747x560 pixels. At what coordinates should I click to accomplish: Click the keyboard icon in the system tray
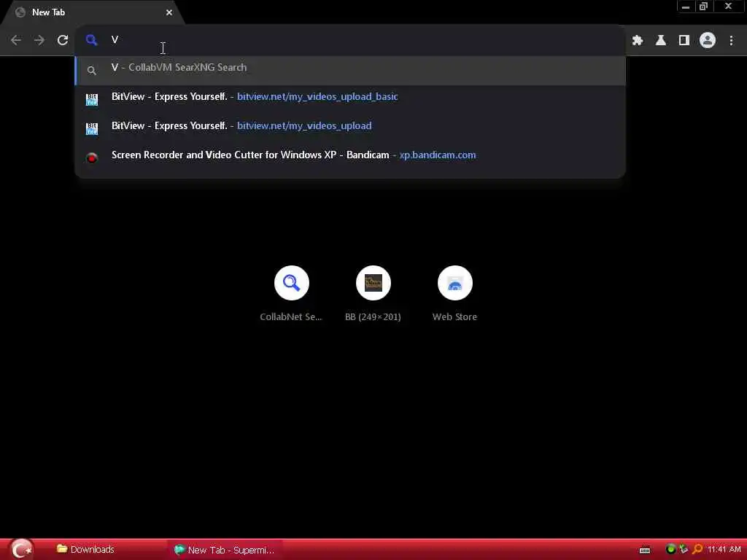click(x=645, y=550)
